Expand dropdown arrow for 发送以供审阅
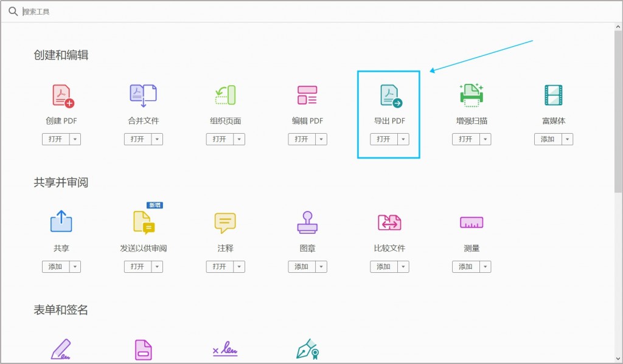 coord(157,267)
